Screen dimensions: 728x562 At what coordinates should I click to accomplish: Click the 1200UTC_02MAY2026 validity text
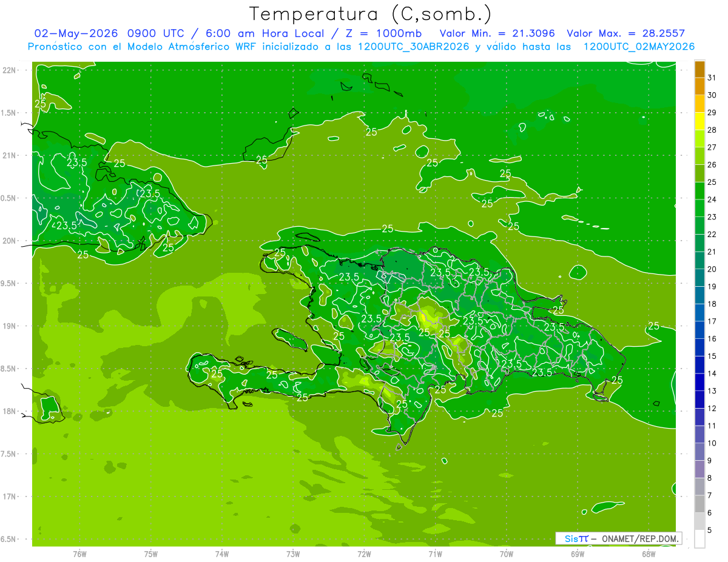click(638, 47)
